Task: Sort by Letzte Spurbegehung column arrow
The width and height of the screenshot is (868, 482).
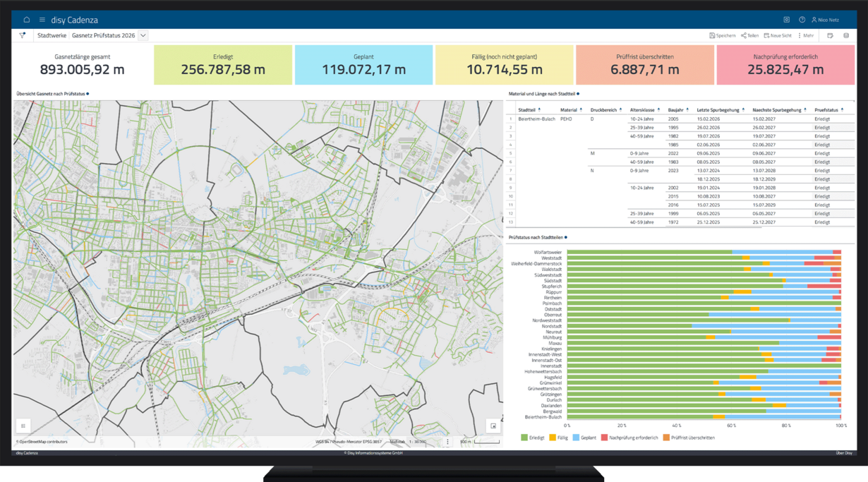Action: coord(743,109)
